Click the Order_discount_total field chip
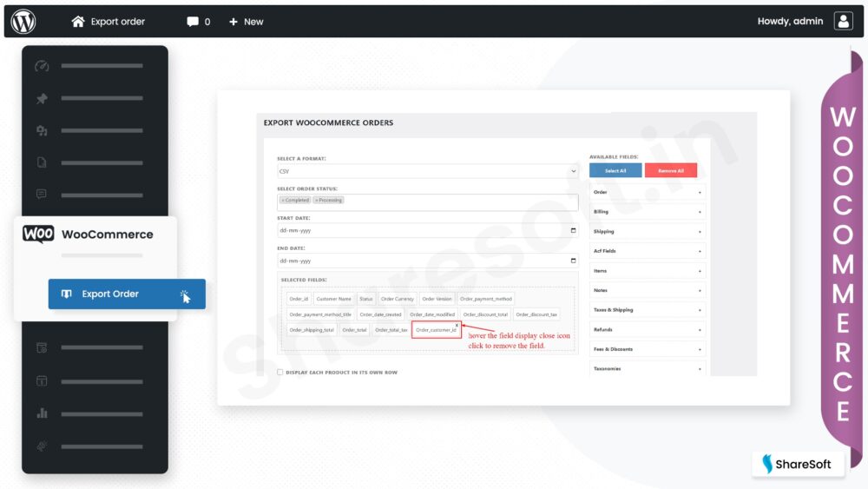The height and width of the screenshot is (489, 868). [x=485, y=314]
